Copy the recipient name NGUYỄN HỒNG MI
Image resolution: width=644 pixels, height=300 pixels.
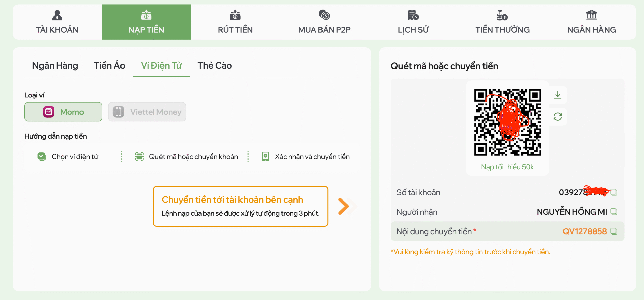614,212
